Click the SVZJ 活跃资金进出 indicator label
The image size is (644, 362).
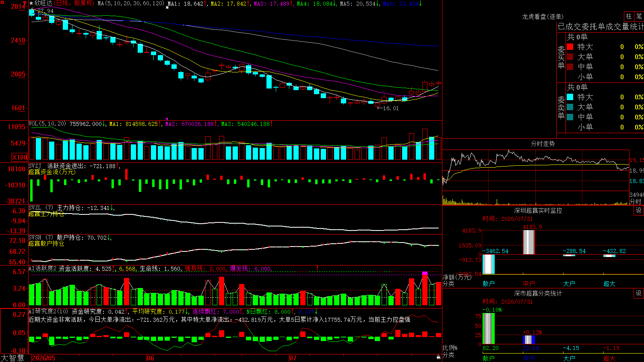coord(58,166)
